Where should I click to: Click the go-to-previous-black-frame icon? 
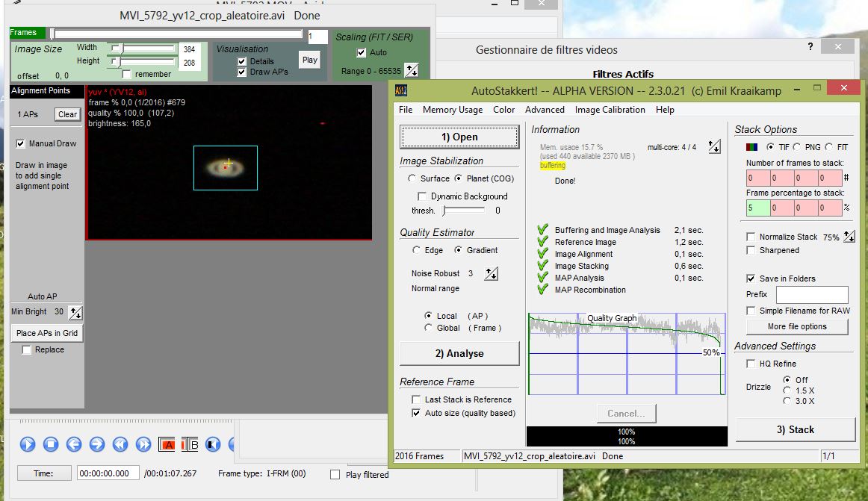click(213, 444)
